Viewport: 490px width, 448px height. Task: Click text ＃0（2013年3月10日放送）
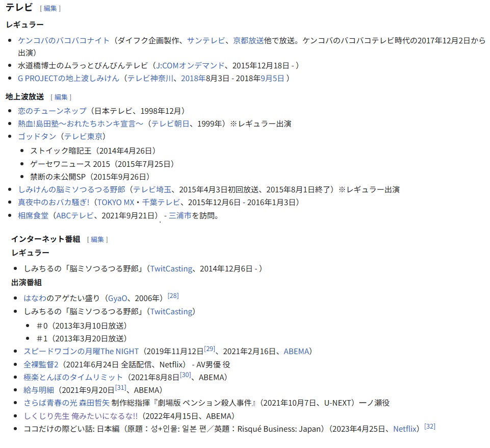click(x=82, y=326)
